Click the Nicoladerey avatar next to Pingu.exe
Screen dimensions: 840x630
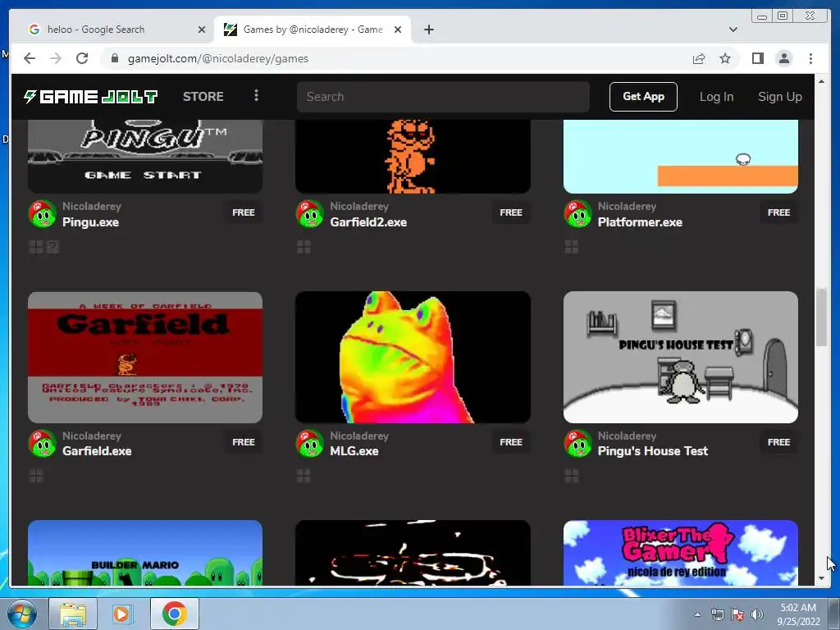(43, 214)
